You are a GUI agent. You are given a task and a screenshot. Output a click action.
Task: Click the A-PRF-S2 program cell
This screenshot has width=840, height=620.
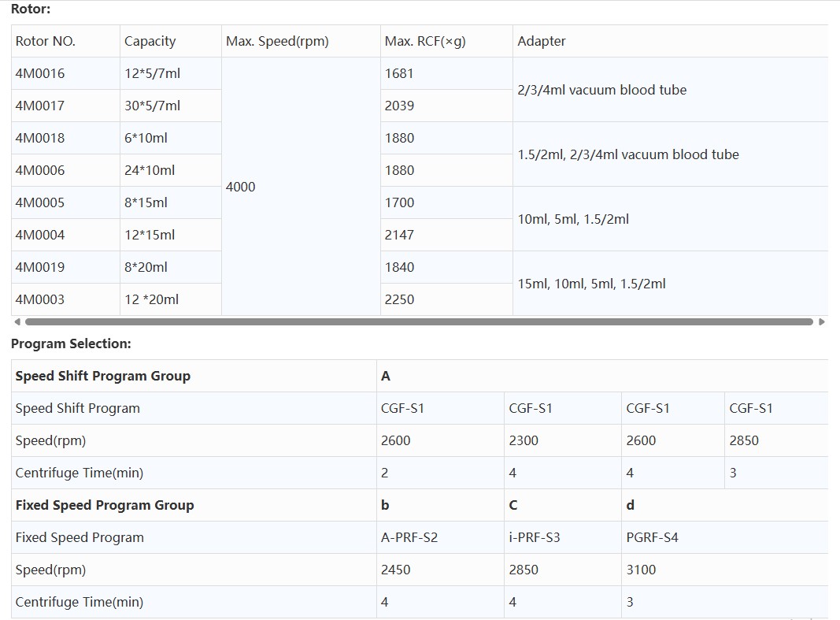409,537
